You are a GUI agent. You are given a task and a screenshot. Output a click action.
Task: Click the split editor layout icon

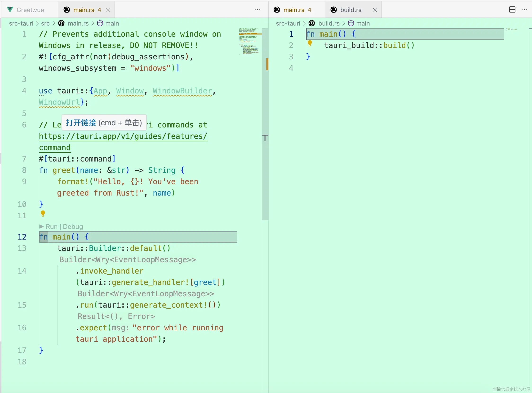(512, 10)
